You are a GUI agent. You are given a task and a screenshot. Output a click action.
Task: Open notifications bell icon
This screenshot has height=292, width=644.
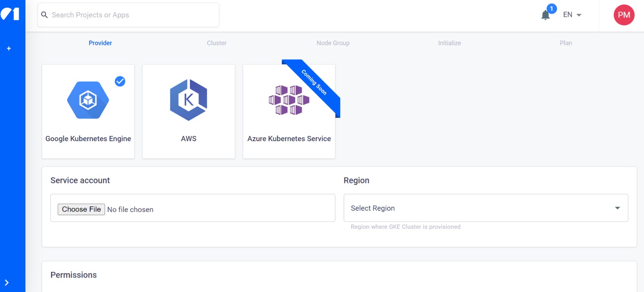545,15
